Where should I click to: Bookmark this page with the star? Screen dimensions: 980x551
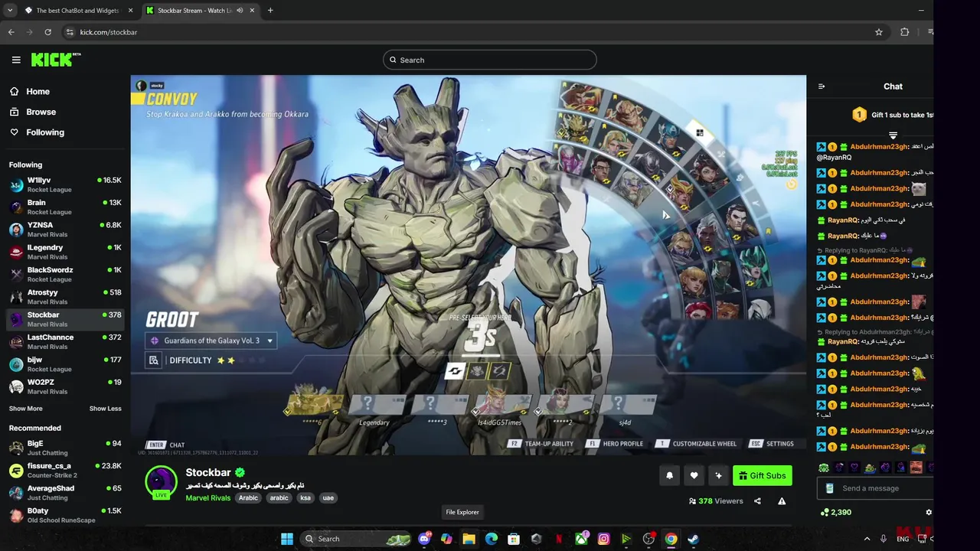point(879,32)
